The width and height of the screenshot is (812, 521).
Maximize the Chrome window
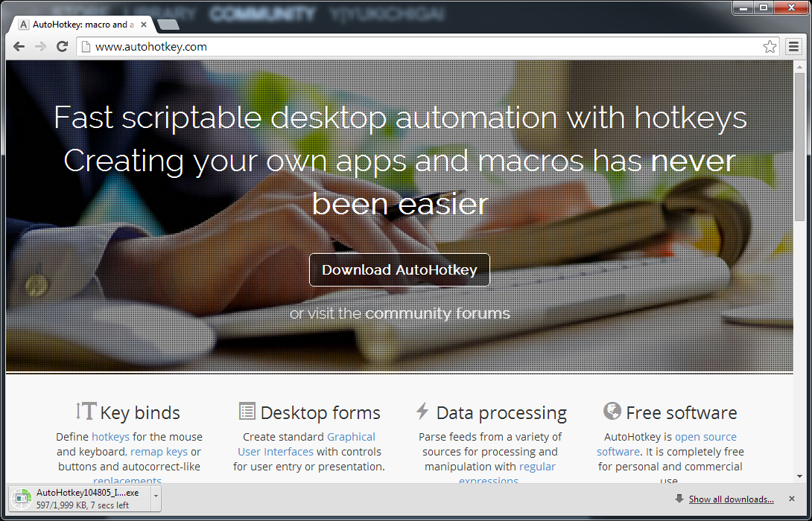pyautogui.click(x=764, y=7)
